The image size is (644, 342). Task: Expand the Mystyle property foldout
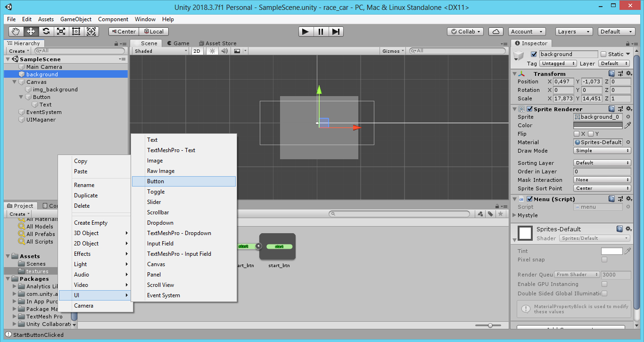point(514,215)
